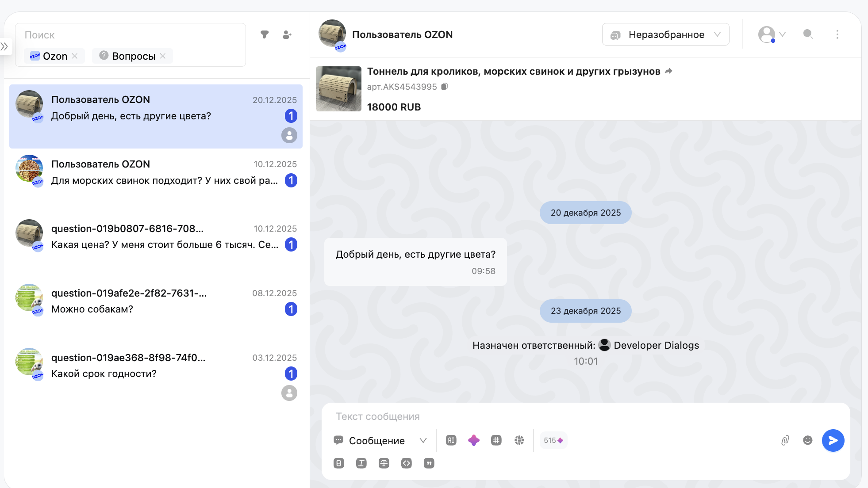
Task: Open the Неразобранное status dropdown
Action: tap(665, 34)
